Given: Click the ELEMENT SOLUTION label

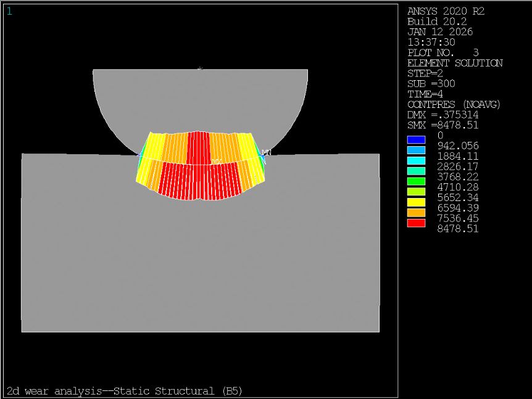Looking at the screenshot, I should (x=455, y=63).
